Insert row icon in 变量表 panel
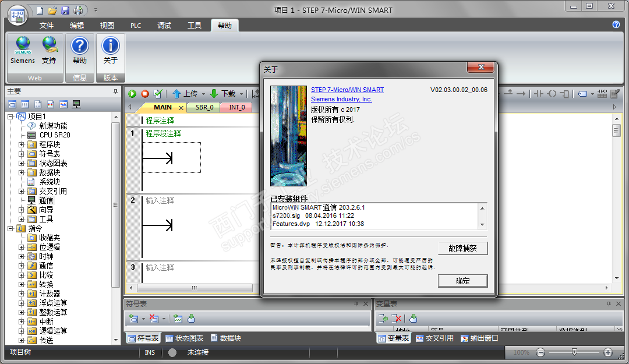The width and height of the screenshot is (629, 364). (383, 319)
